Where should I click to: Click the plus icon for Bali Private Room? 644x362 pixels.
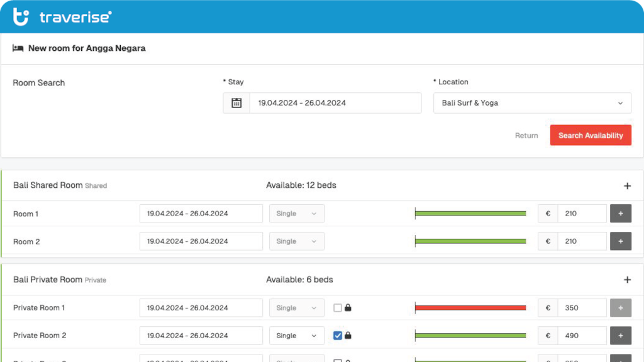pyautogui.click(x=626, y=280)
